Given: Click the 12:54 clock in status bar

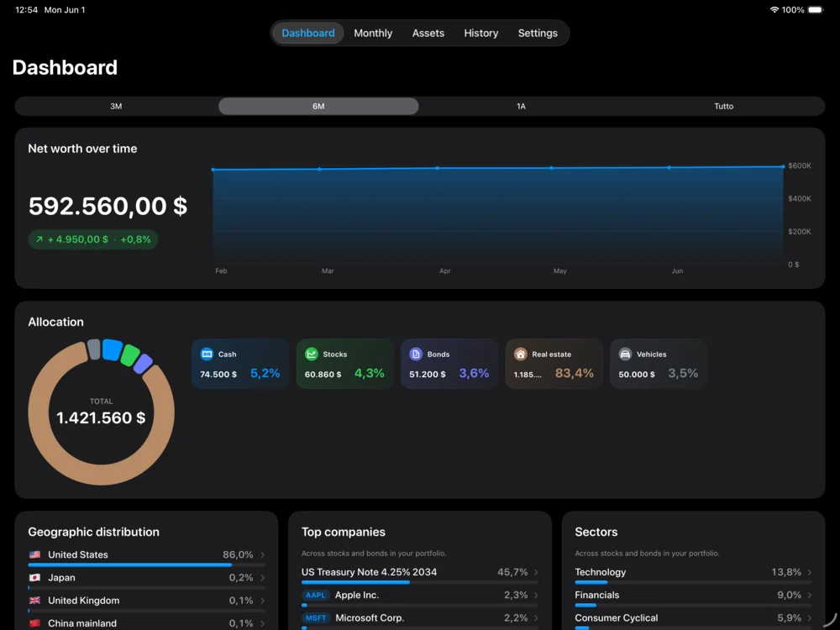Looking at the screenshot, I should (x=27, y=9).
